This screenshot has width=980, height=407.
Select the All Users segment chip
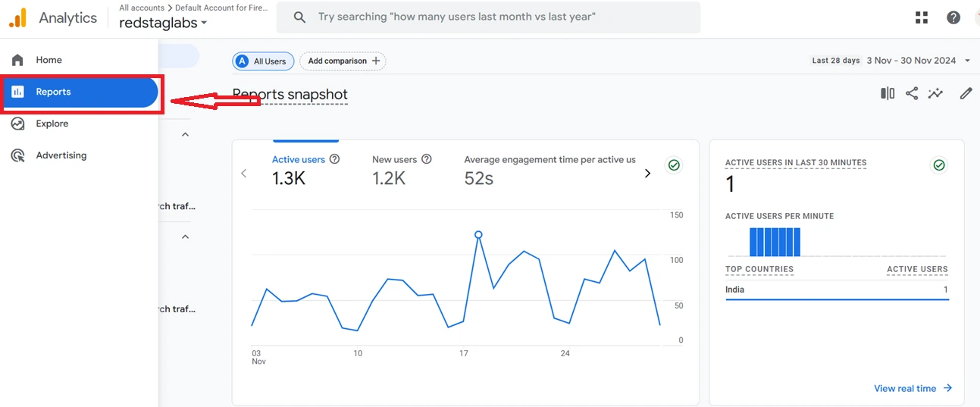coord(263,61)
